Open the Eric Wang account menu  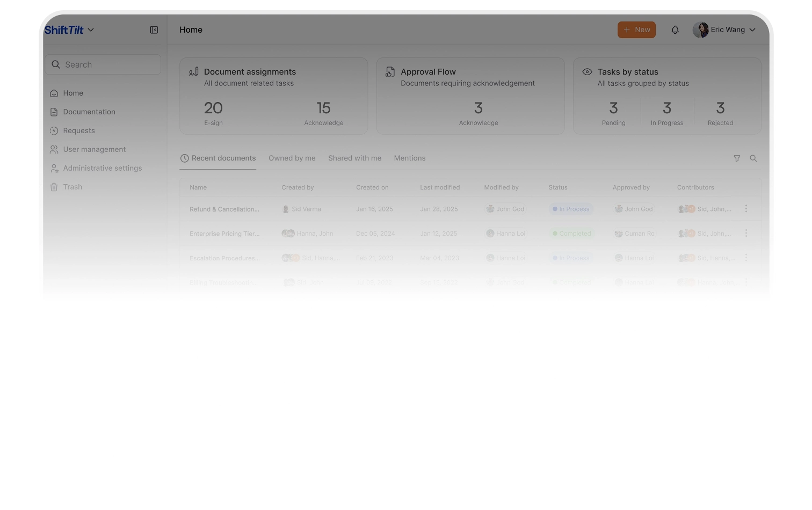[724, 30]
